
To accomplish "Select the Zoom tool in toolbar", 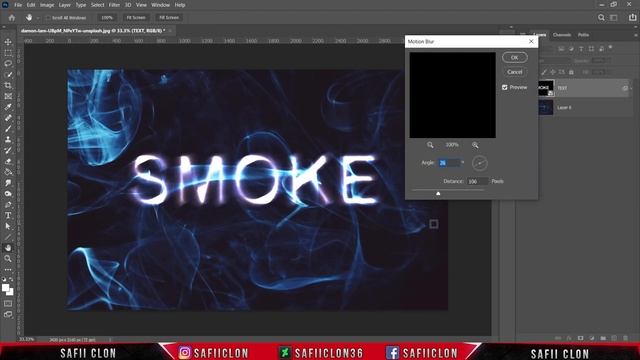I will [x=8, y=258].
